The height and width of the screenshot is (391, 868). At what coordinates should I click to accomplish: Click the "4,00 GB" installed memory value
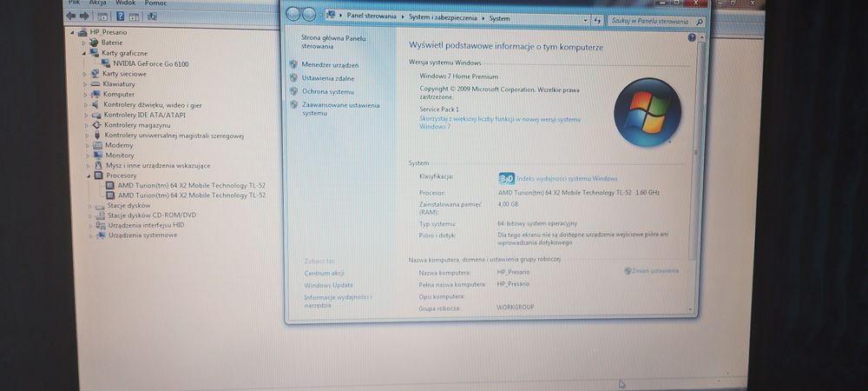[508, 204]
